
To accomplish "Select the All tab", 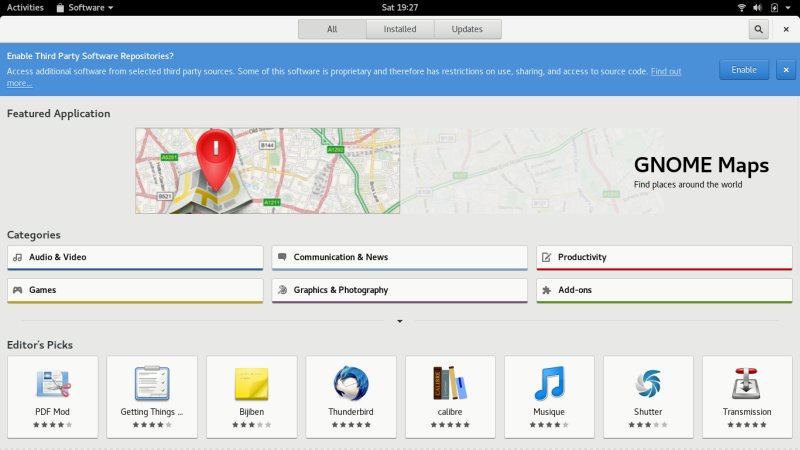I will point(332,29).
